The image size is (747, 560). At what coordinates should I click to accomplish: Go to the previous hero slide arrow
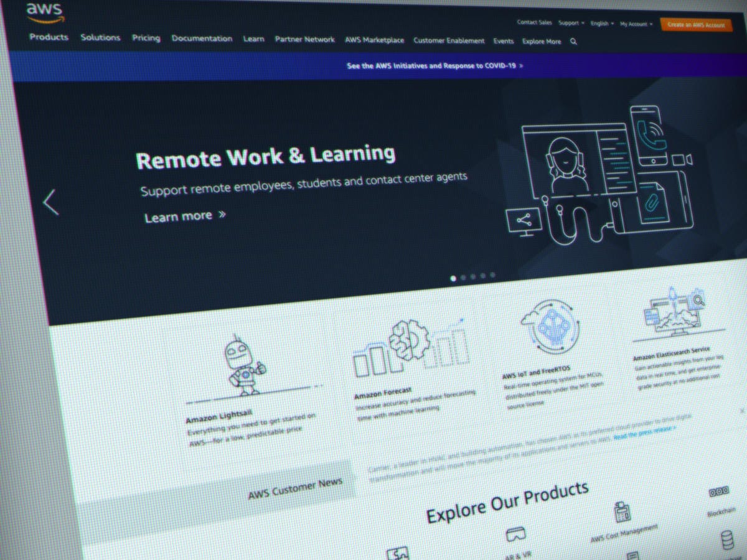(51, 202)
